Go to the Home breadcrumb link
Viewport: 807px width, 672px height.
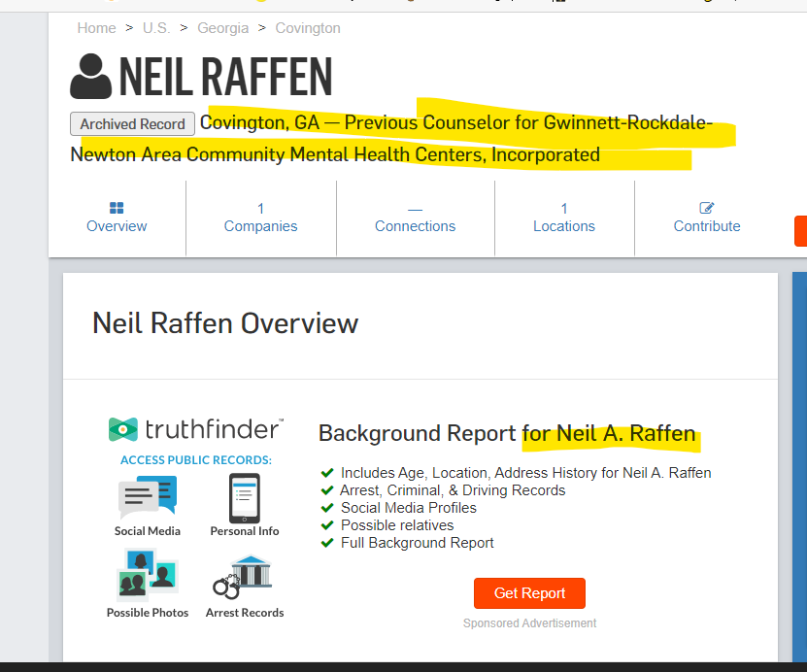(97, 28)
